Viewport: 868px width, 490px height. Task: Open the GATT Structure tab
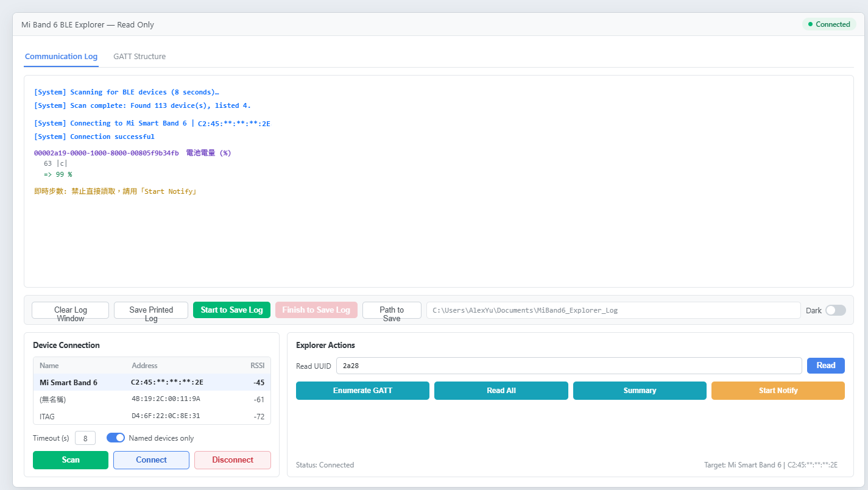pyautogui.click(x=139, y=57)
